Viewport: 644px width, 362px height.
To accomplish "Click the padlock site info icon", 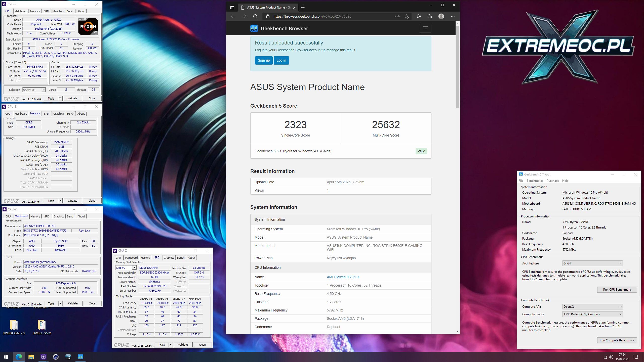I will tap(268, 16).
